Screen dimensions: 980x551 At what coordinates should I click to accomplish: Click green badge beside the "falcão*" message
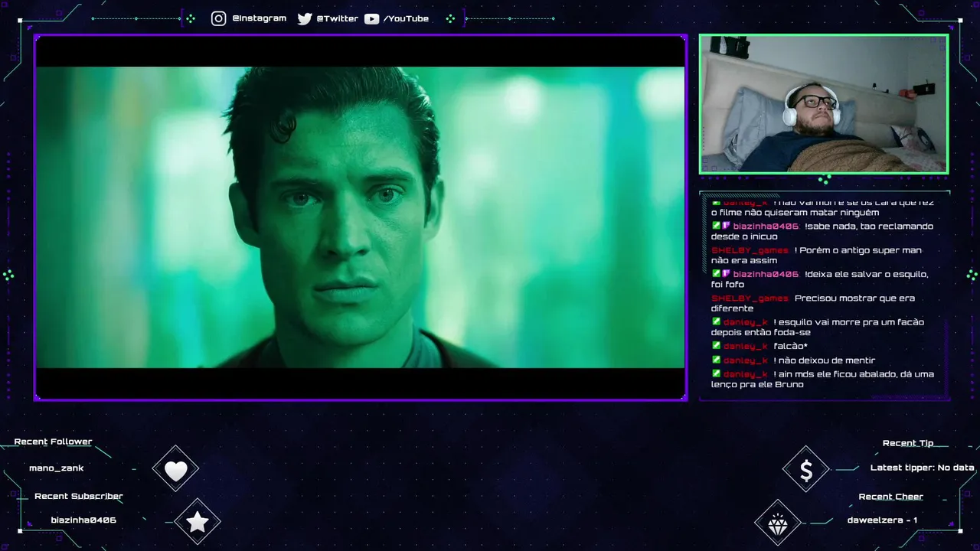pyautogui.click(x=716, y=345)
